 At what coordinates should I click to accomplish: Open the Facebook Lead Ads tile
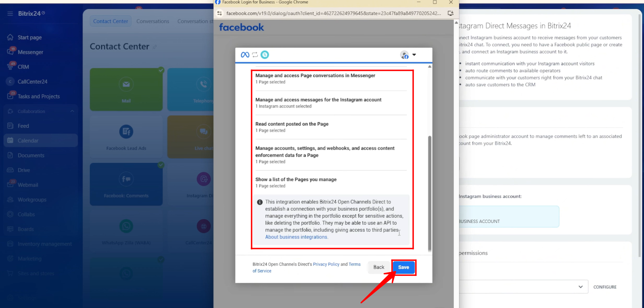tap(126, 137)
